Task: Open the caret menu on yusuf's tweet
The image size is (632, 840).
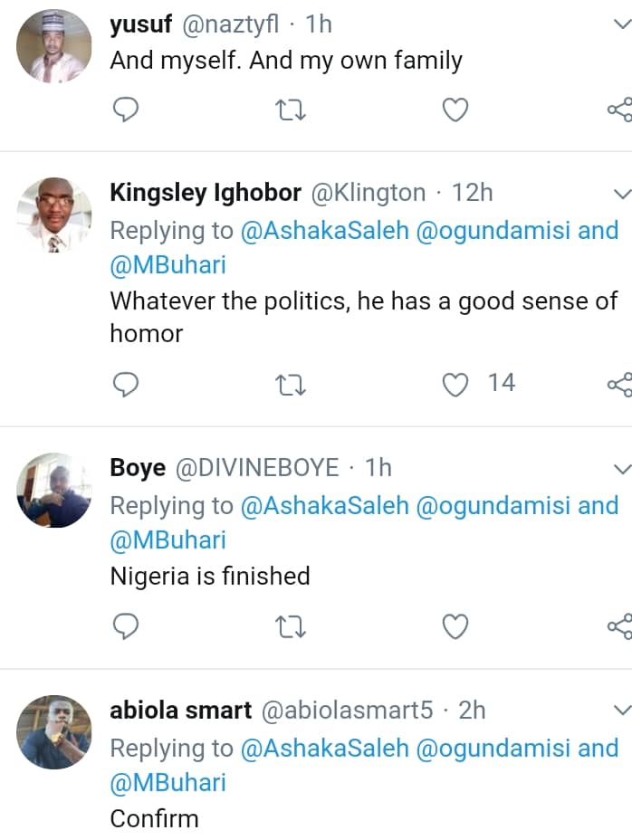Action: [x=621, y=25]
